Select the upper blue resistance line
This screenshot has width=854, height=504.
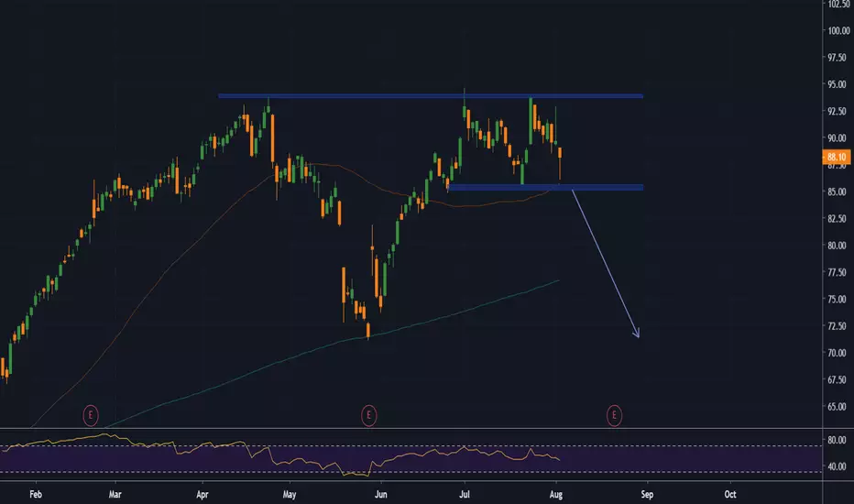[431, 96]
